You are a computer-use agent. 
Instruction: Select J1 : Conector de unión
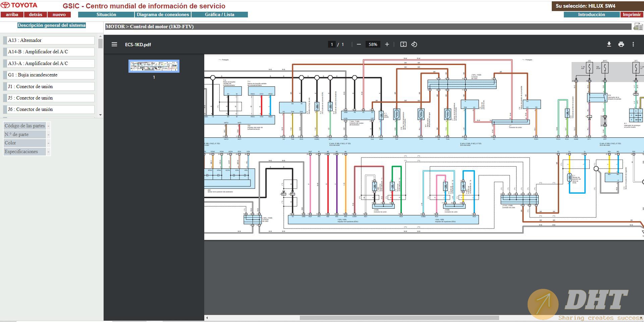tap(49, 86)
